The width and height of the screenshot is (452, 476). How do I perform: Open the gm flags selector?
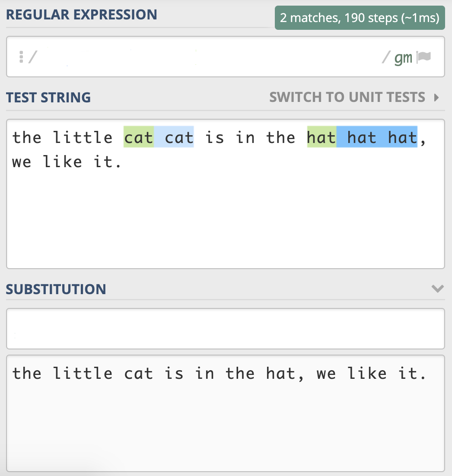point(403,58)
